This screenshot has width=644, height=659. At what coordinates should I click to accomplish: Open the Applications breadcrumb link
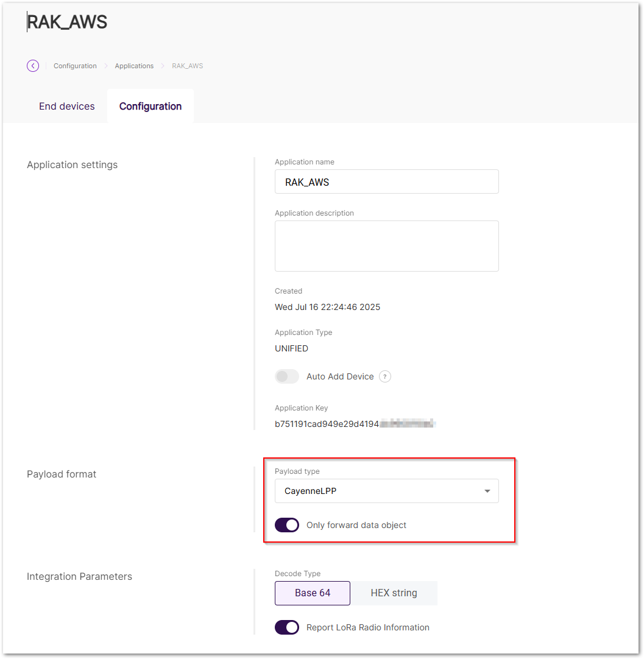click(x=134, y=65)
